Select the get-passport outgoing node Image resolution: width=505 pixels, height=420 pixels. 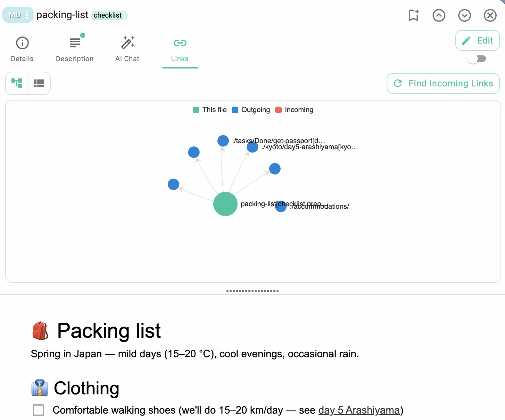223,141
